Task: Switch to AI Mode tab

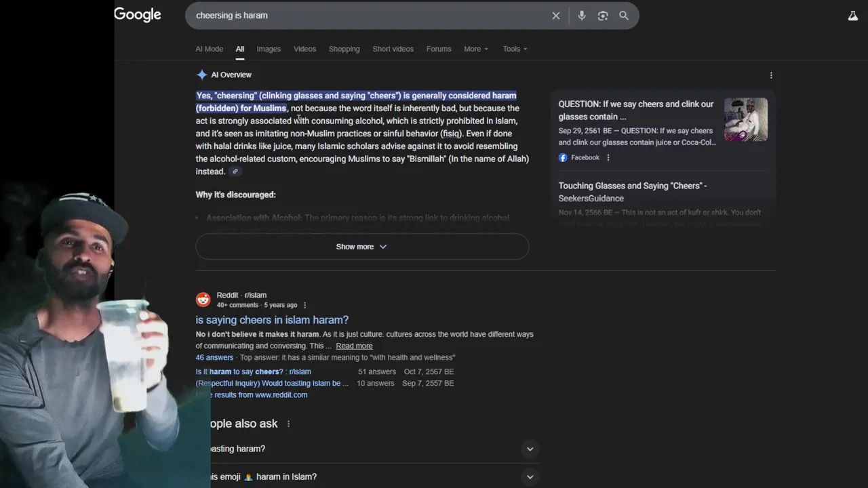Action: pyautogui.click(x=210, y=49)
